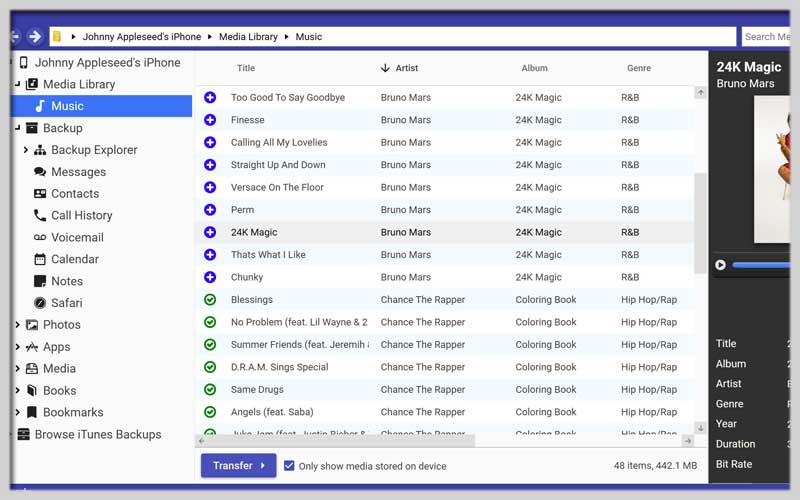The image size is (800, 500).
Task: Click the plus icon beside Too Good To Say Goodbye
Action: (x=210, y=97)
